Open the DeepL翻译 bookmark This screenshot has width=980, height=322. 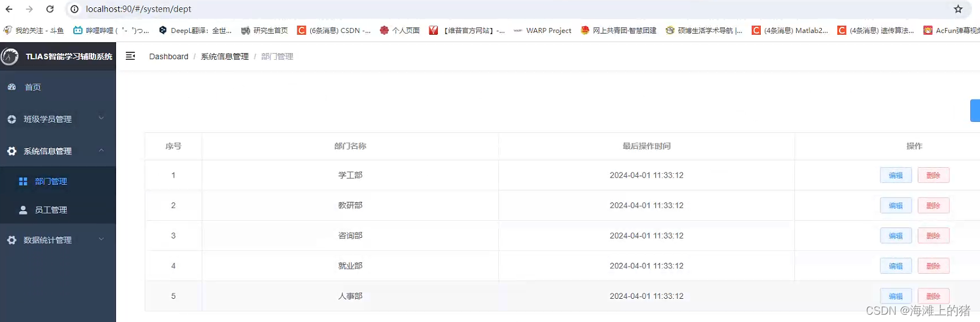click(195, 30)
